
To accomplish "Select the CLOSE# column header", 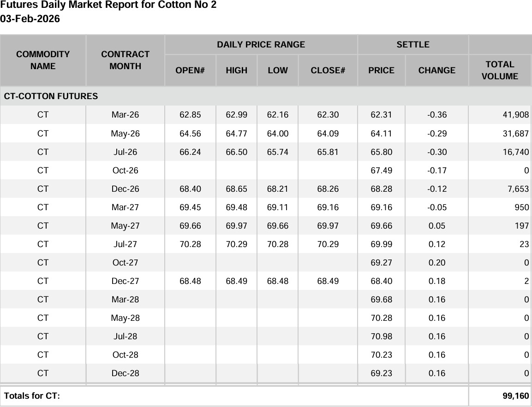I will tap(328, 71).
